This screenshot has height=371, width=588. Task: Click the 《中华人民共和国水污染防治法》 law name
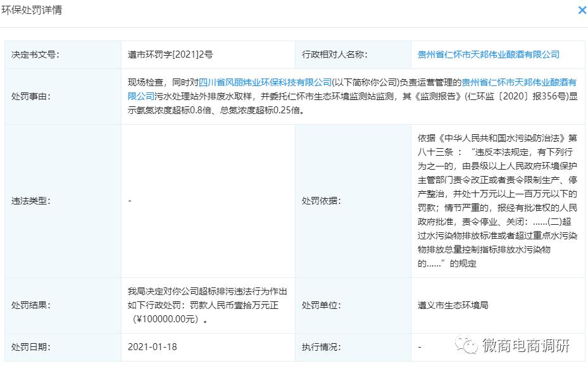pos(501,139)
